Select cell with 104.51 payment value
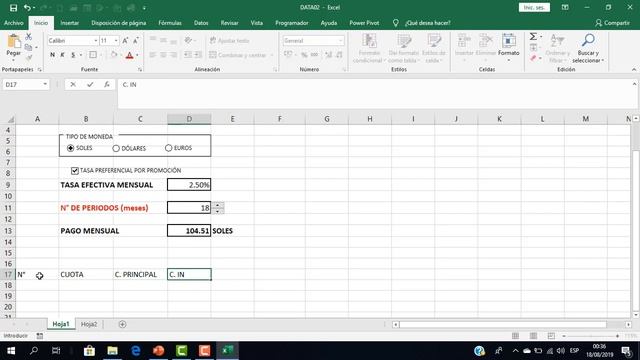 pos(189,231)
